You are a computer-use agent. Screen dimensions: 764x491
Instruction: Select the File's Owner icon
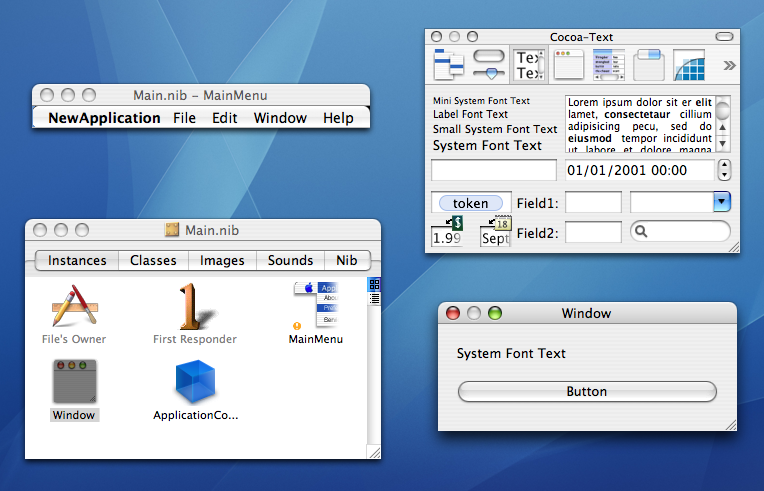75,306
